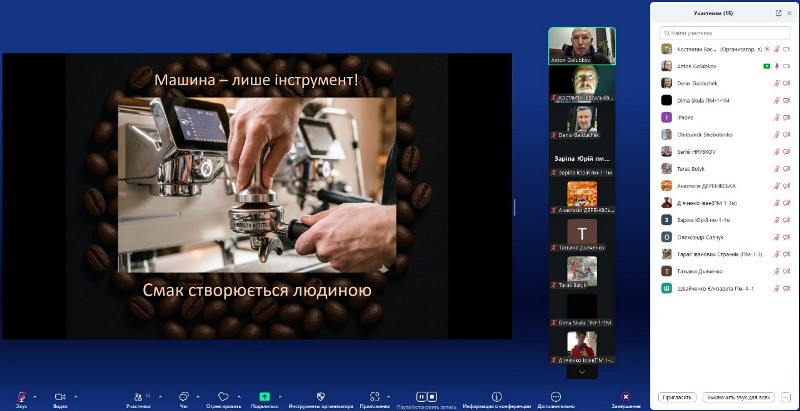
Task: Select the iPhone participant row
Action: click(725, 117)
